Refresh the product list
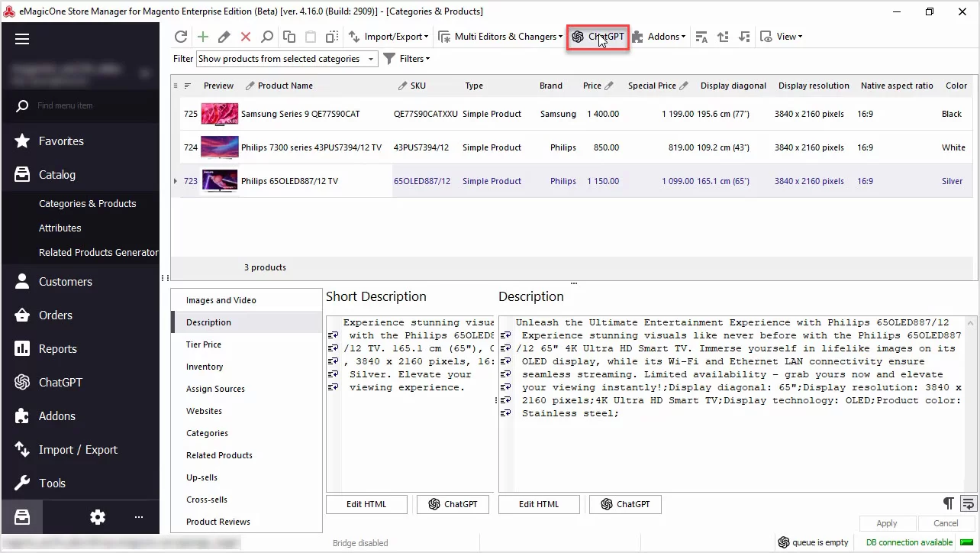This screenshot has width=980, height=553. 181,37
